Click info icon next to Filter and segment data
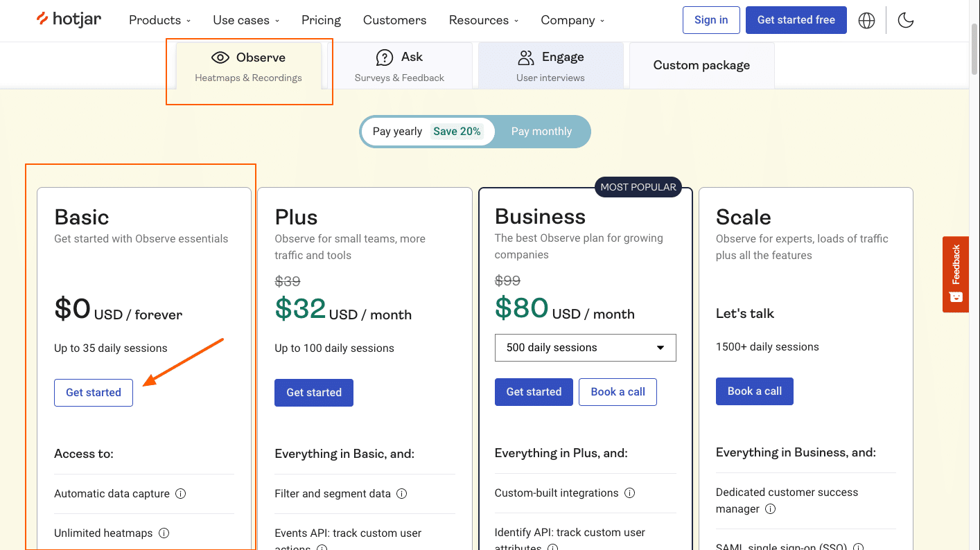This screenshot has width=980, height=550. coord(401,494)
